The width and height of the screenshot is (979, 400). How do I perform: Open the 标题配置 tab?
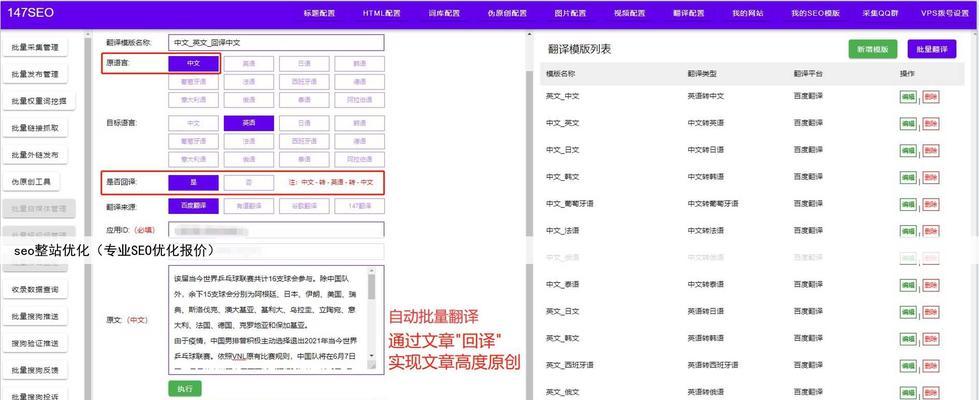319,13
